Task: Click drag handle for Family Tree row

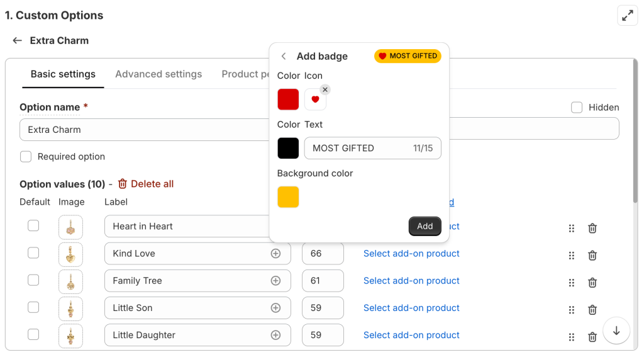Action: pyautogui.click(x=572, y=283)
